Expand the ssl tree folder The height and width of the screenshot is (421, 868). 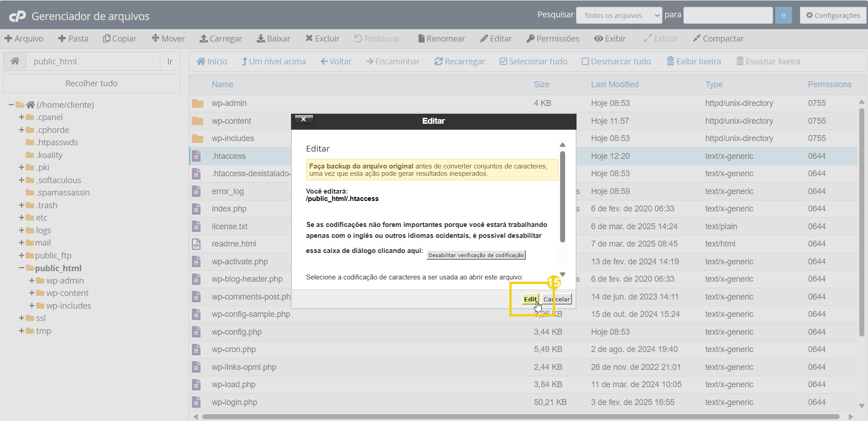click(x=21, y=318)
